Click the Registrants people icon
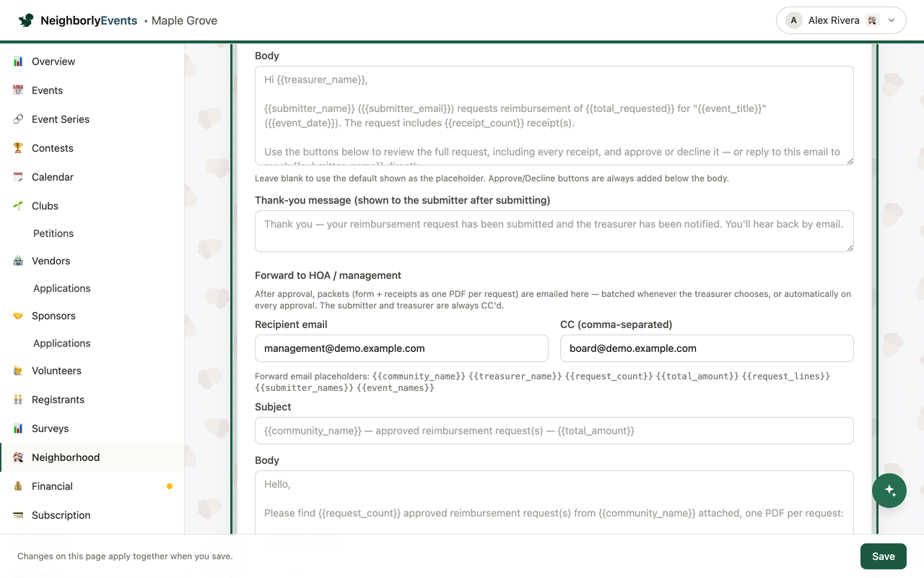Screen dimensions: 924x578 (x=18, y=400)
